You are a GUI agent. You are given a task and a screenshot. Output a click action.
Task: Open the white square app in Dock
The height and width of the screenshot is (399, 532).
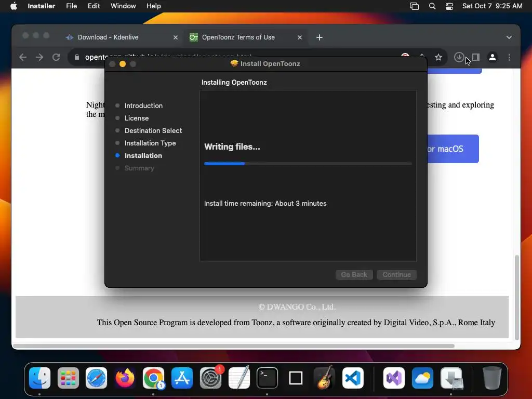pyautogui.click(x=296, y=378)
